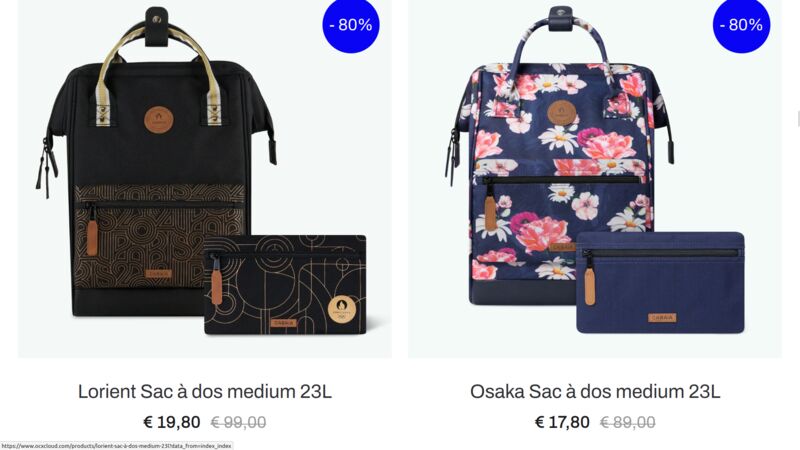Click the gold round emblem on the black pouch
This screenshot has width=800, height=450.
point(341,309)
